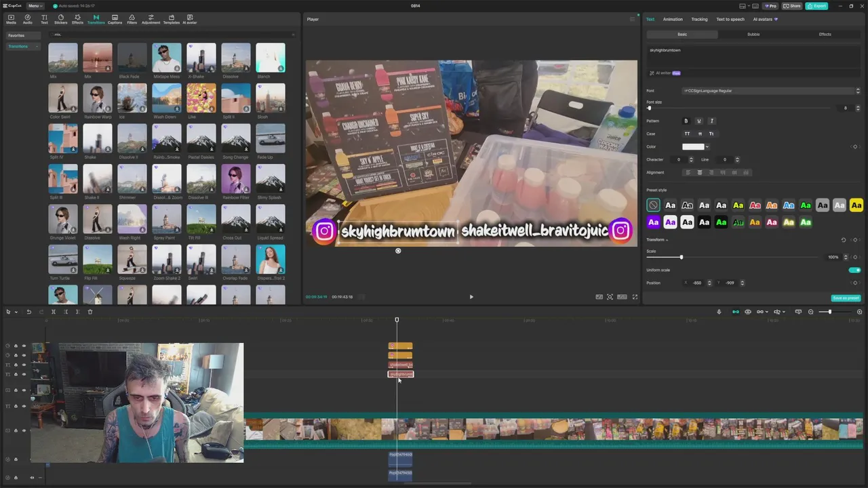Switch to the Bubble sub-tab

[753, 35]
